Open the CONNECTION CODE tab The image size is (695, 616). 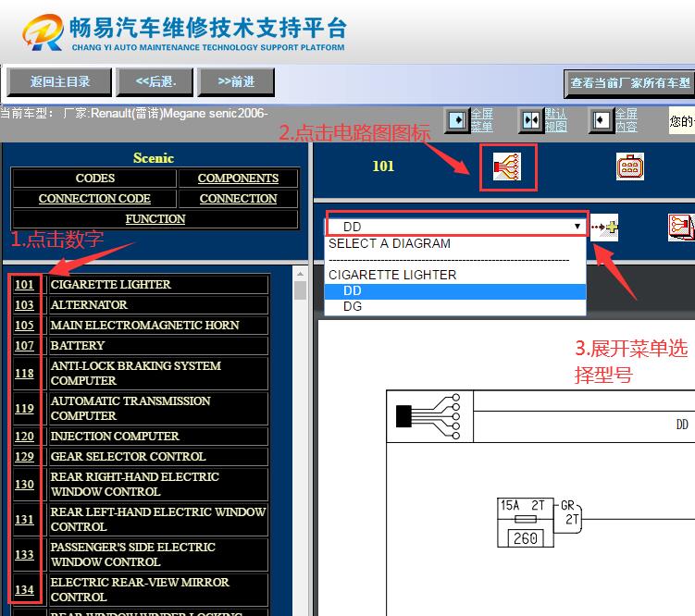tap(94, 198)
